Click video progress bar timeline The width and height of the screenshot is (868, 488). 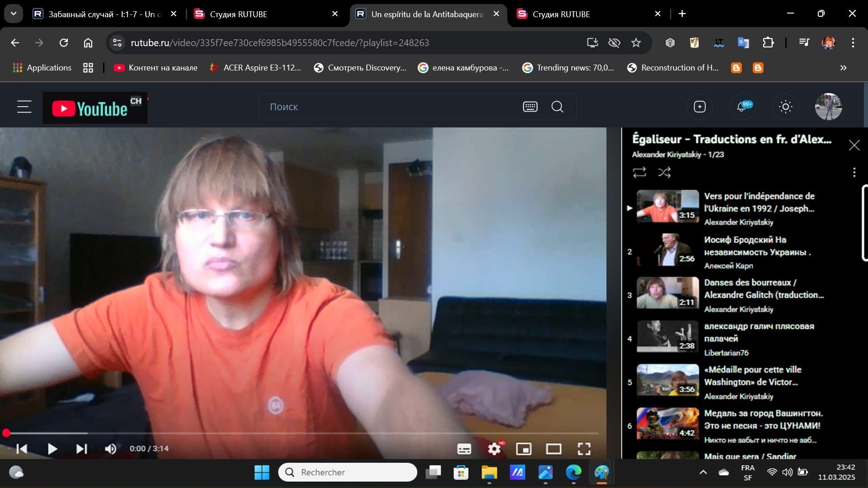298,433
